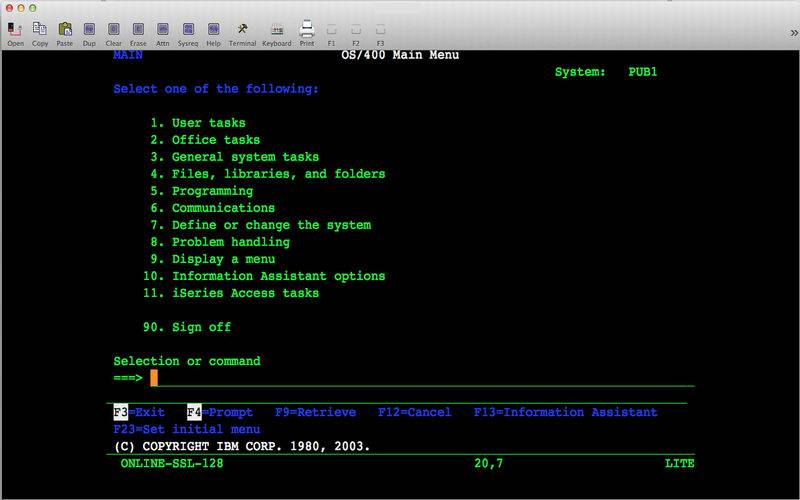
Task: Click the Select one of the following text
Action: coord(216,89)
